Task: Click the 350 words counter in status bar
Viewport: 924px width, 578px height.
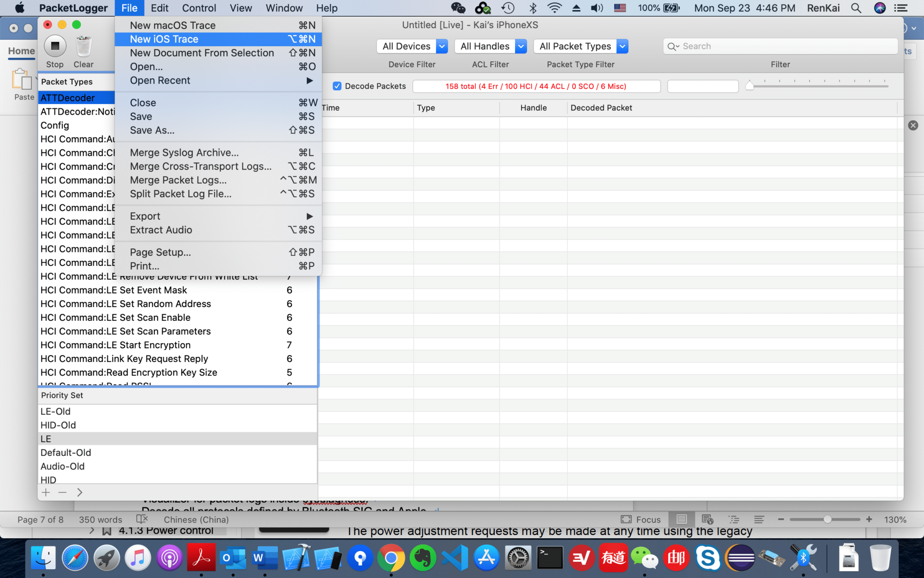Action: click(100, 519)
